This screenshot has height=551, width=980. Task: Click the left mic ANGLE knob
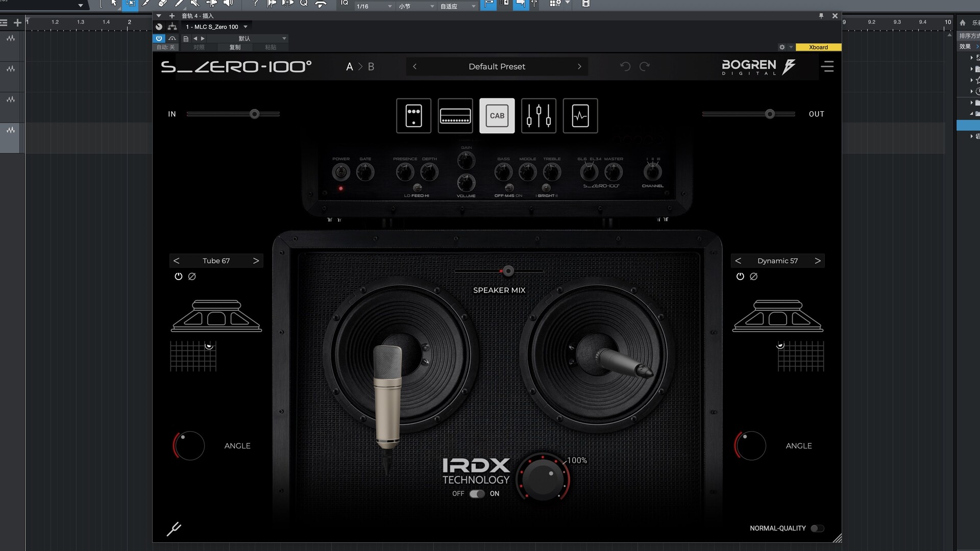click(x=189, y=446)
